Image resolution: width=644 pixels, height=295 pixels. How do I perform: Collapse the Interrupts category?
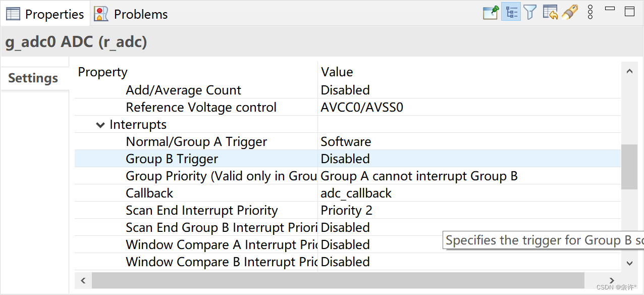tap(100, 125)
